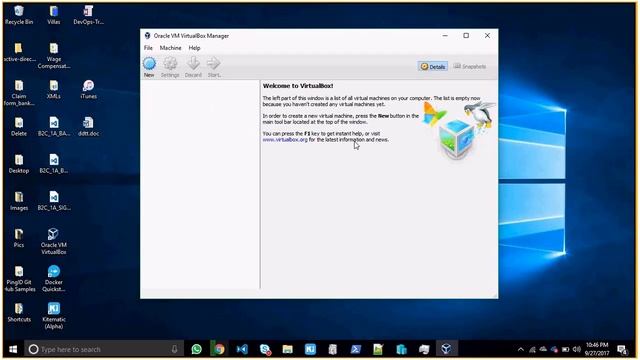Click the microphone icon in search box
The height and width of the screenshot is (360, 640).
pos(174,349)
